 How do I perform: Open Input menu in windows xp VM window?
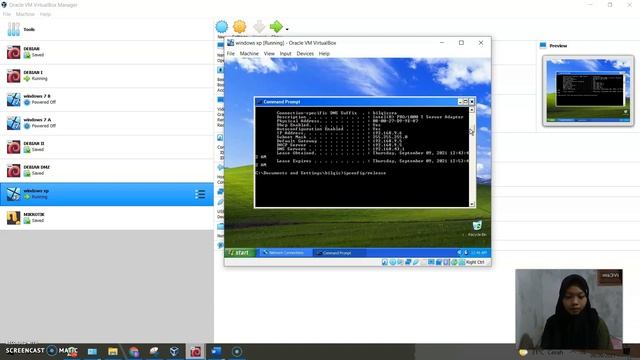click(x=285, y=53)
